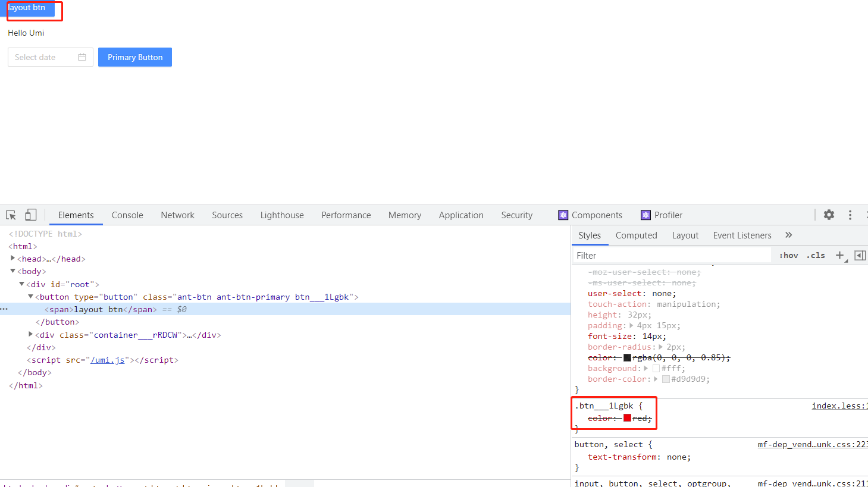Toggle the .cls class editor control

(816, 255)
